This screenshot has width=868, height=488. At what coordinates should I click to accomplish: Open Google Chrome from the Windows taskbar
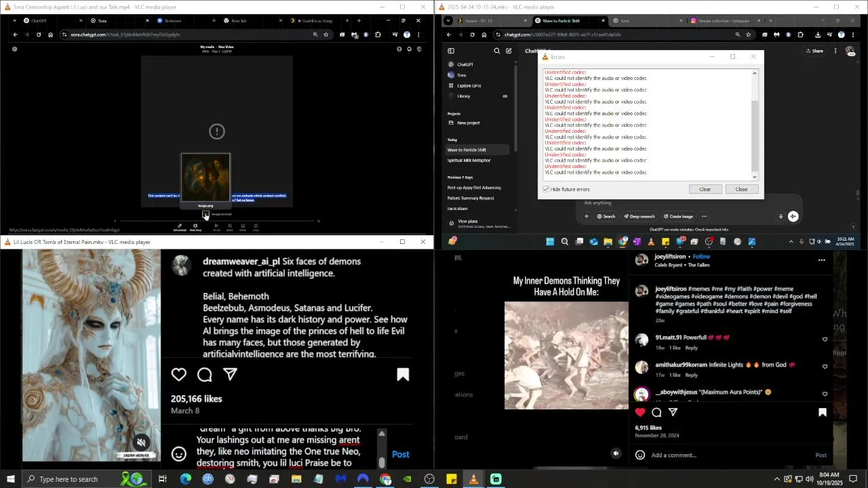pos(385,479)
